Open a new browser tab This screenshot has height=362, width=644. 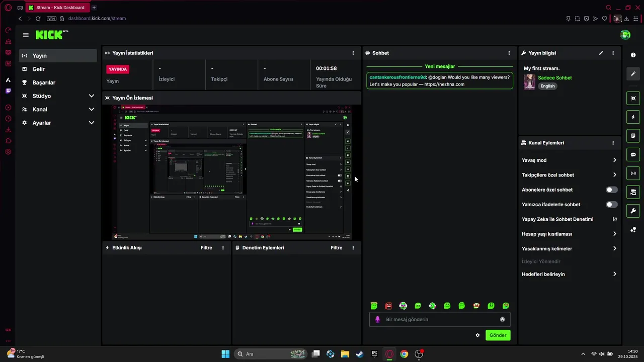94,8
